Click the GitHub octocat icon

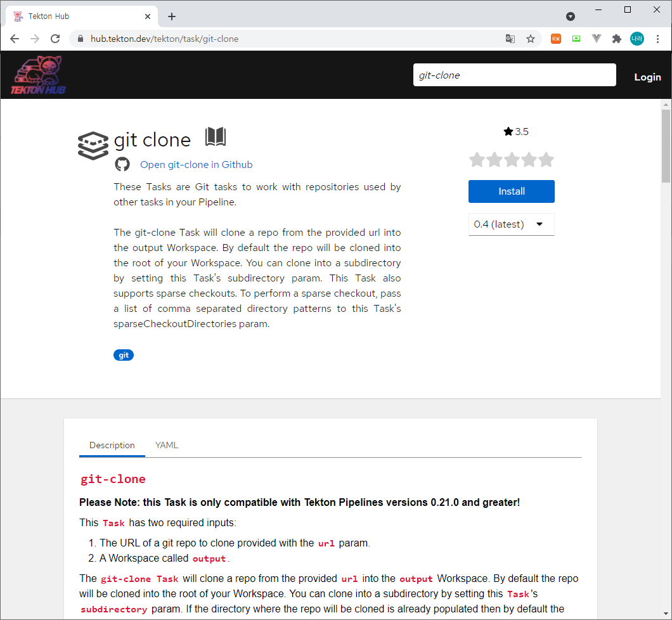(x=122, y=164)
